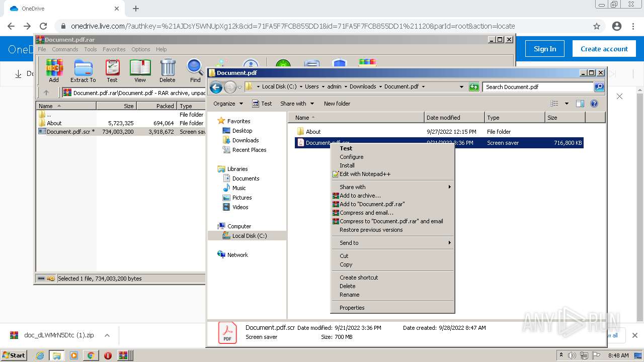Viewport: 644px width, 362px height.
Task: Sort by Packed column in WinRAR
Action: point(156,106)
